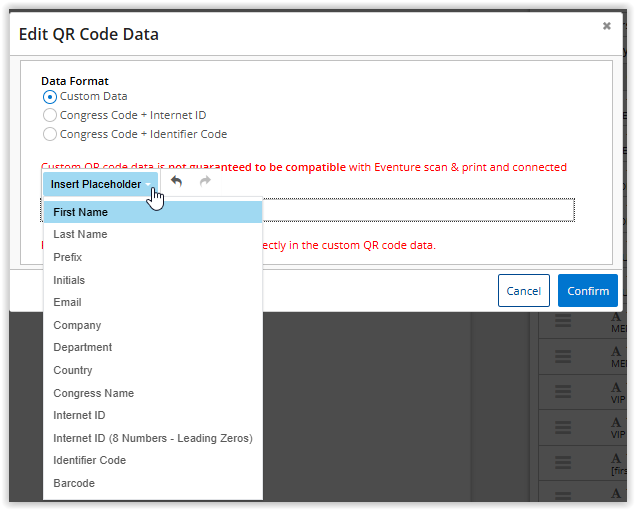Pick Email from the placeholder menu
This screenshot has height=510, width=635.
click(x=67, y=302)
